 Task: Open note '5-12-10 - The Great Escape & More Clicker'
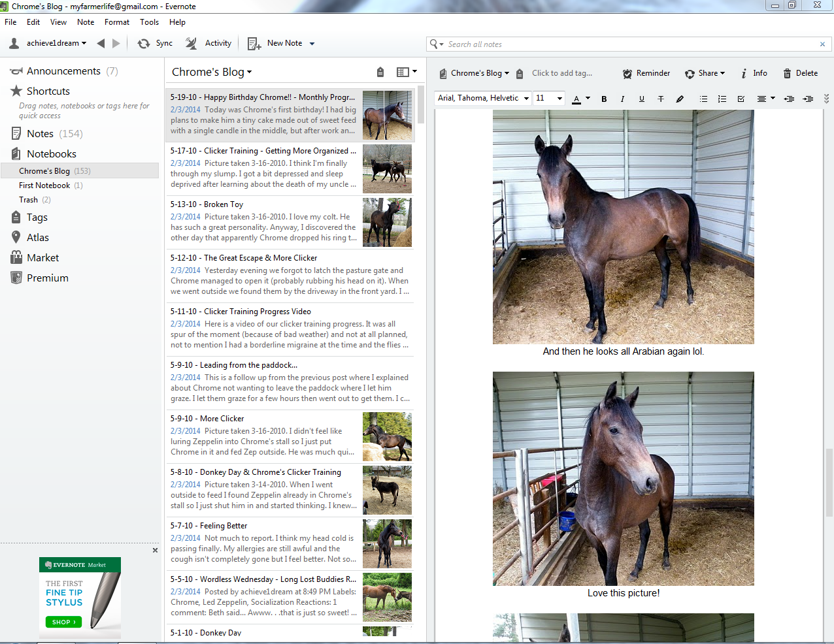[x=290, y=276]
